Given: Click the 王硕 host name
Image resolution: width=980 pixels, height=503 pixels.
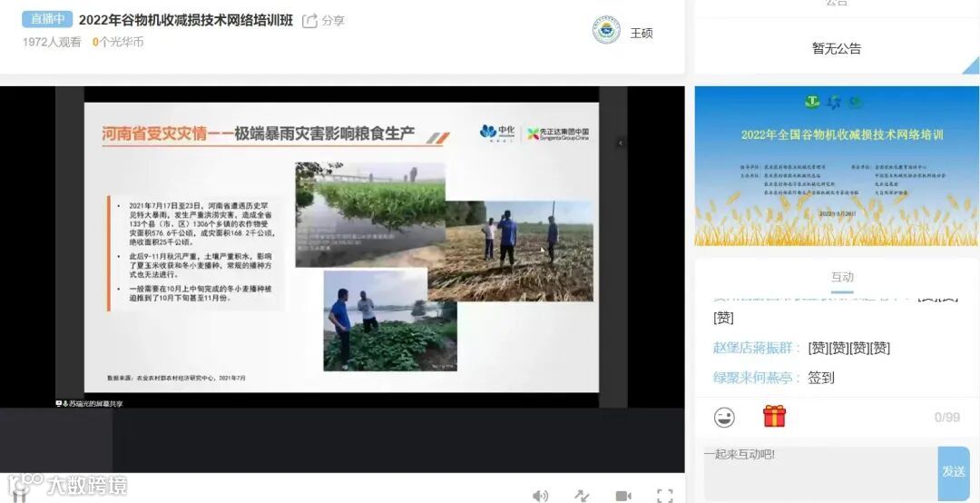Looking at the screenshot, I should tap(642, 34).
